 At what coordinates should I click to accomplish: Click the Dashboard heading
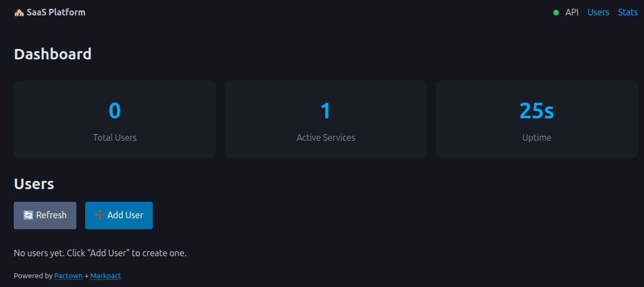53,54
